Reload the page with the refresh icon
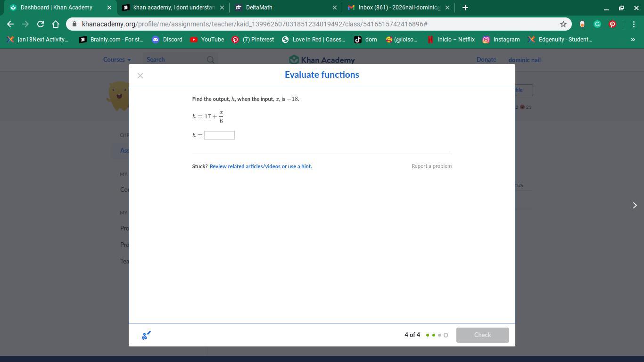Image resolution: width=644 pixels, height=362 pixels. point(41,24)
